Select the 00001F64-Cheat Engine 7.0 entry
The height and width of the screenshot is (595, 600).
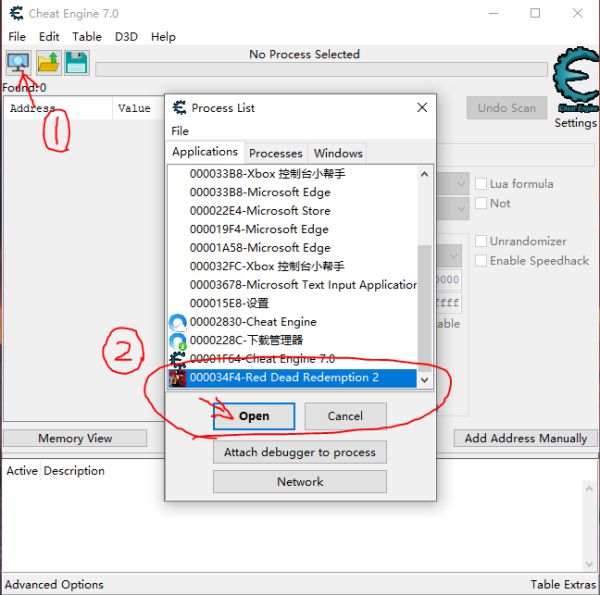click(262, 359)
